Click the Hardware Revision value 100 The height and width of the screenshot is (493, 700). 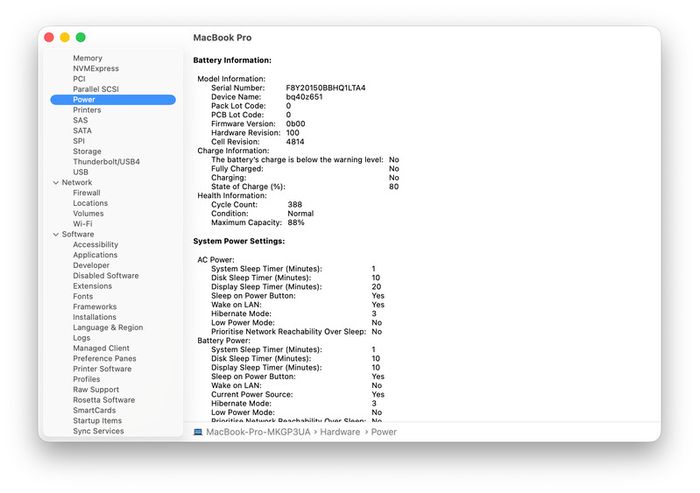[292, 133]
